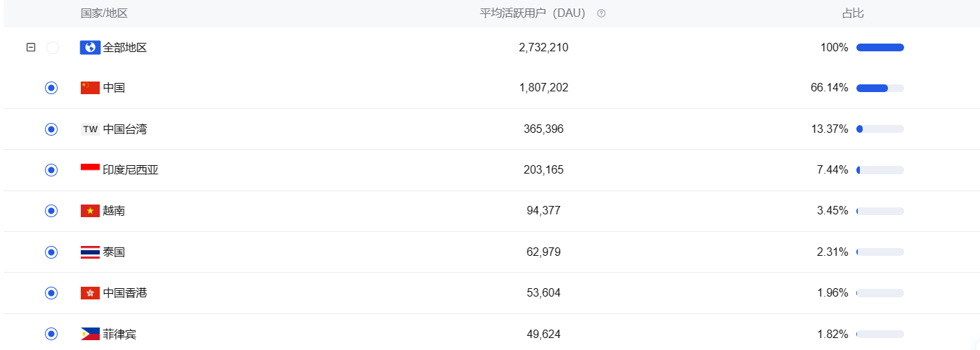Viewport: 980px width, 350px height.
Task: Toggle the radio button for 泰国
Action: click(51, 252)
